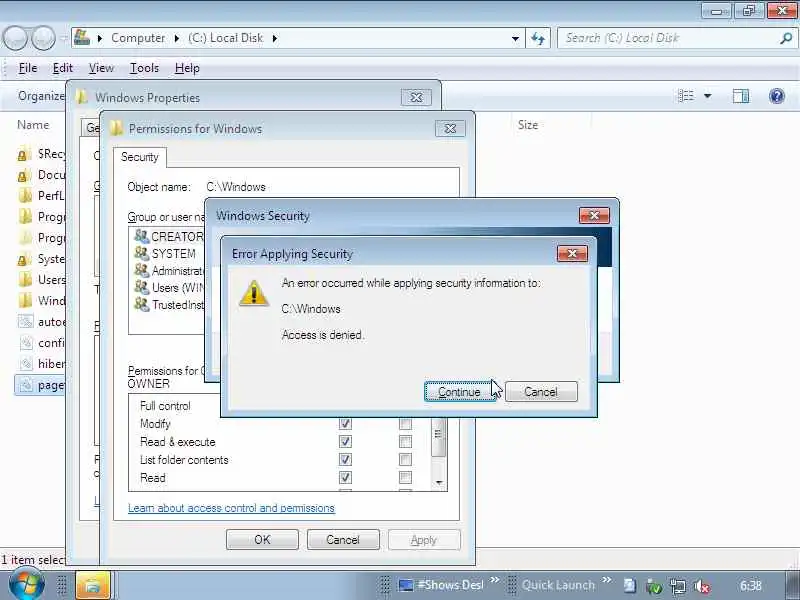Image resolution: width=800 pixels, height=600 pixels.
Task: Click the Explorer Forward navigation button
Action: 43,38
